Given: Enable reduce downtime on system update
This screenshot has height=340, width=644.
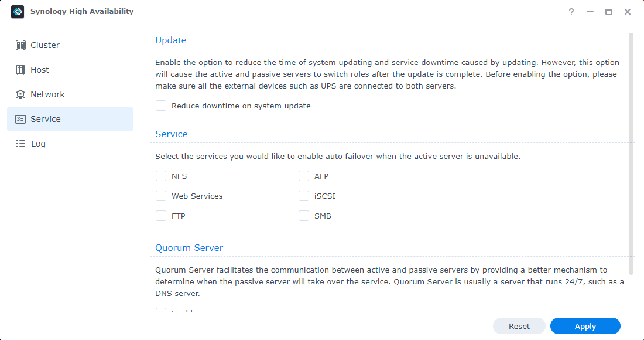Looking at the screenshot, I should tap(161, 106).
